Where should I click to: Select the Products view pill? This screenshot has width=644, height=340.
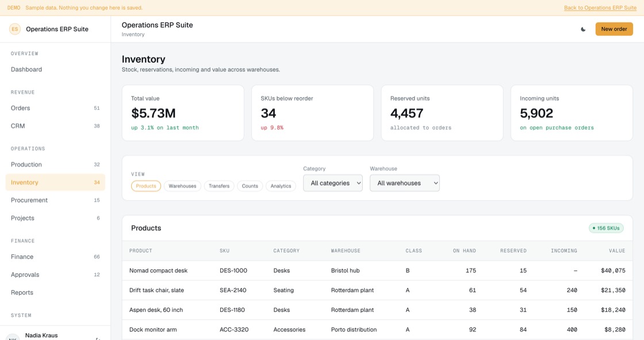coord(146,186)
